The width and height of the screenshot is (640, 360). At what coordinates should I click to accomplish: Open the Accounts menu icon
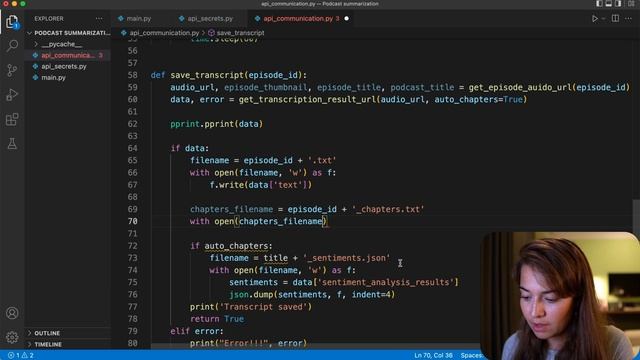12,313
